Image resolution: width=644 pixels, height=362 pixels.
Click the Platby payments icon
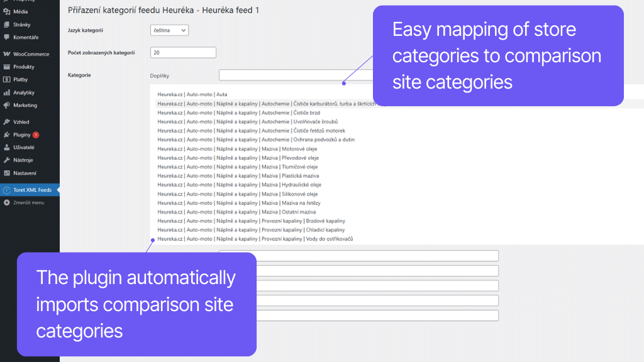(x=6, y=80)
